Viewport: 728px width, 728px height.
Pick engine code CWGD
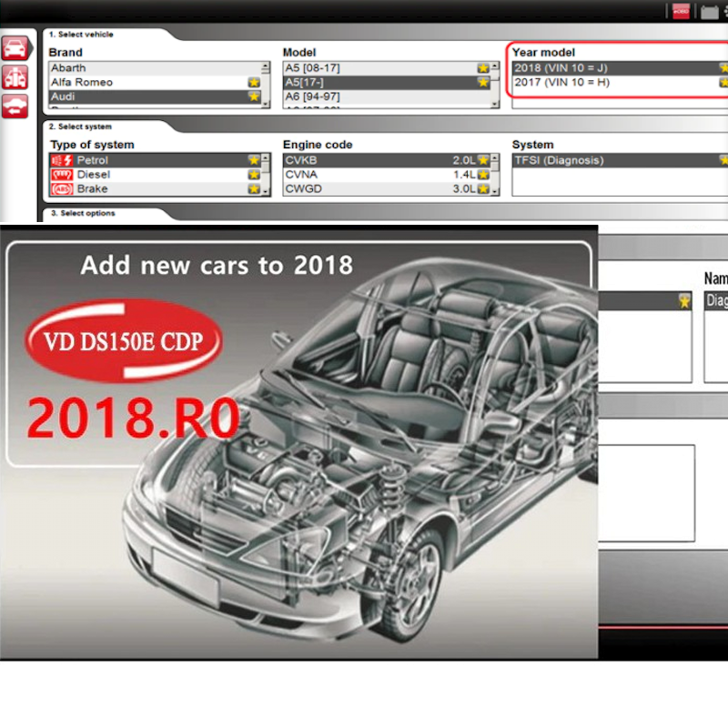pos(387,189)
